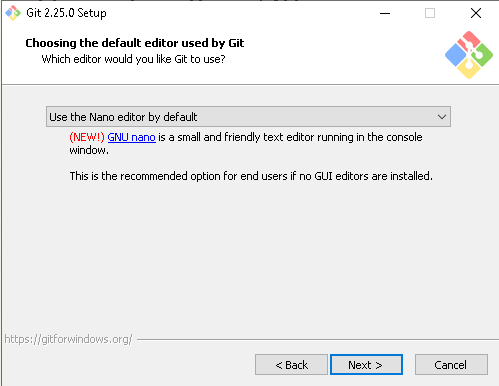Click the 'Git 2.25.0 Setup' title bar text

(66, 13)
